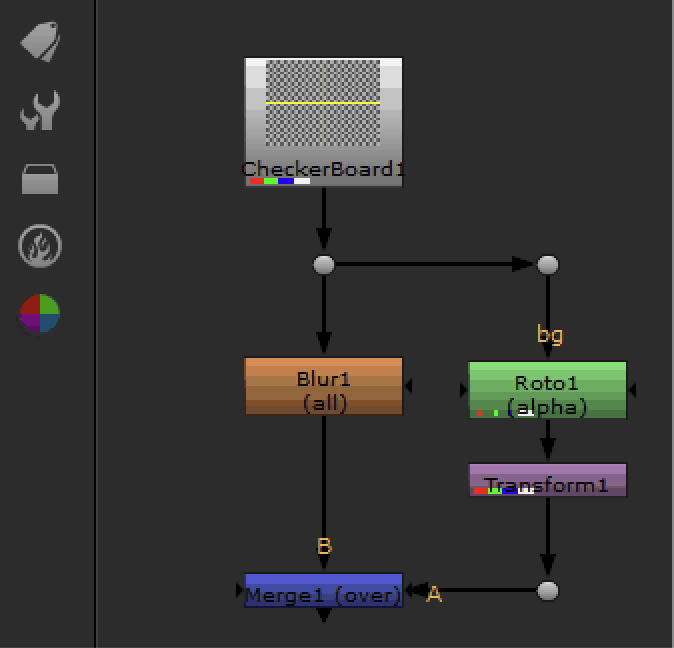Click the 'B' input label above Merge1
This screenshot has height=648, width=674.
pos(324,547)
